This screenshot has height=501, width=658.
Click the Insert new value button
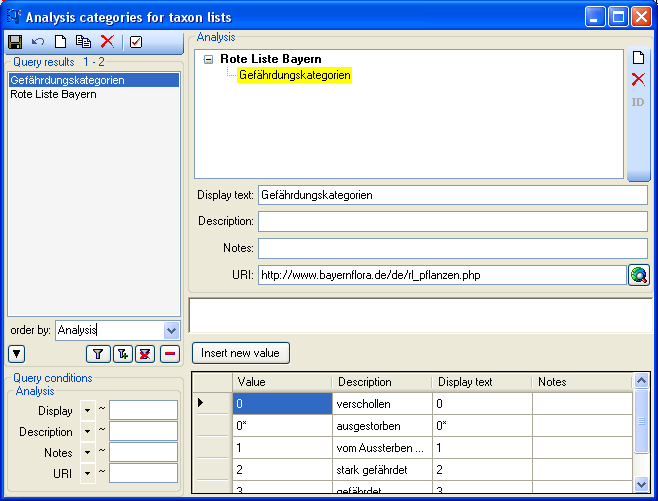(241, 353)
